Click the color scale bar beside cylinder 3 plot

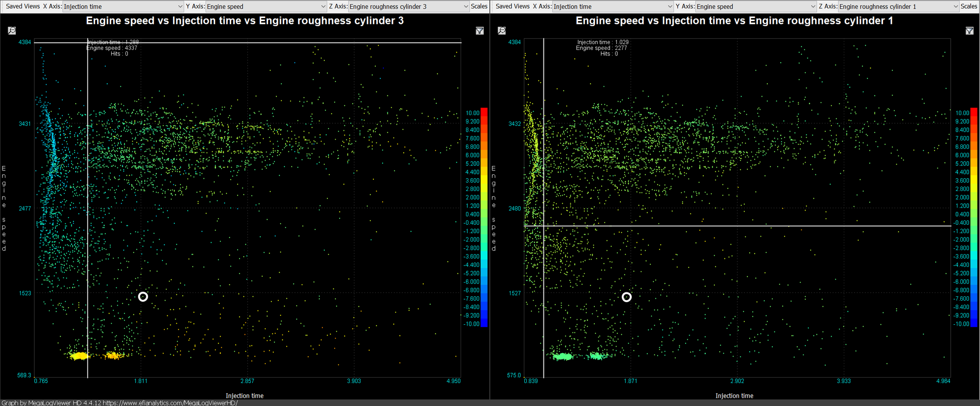click(484, 217)
